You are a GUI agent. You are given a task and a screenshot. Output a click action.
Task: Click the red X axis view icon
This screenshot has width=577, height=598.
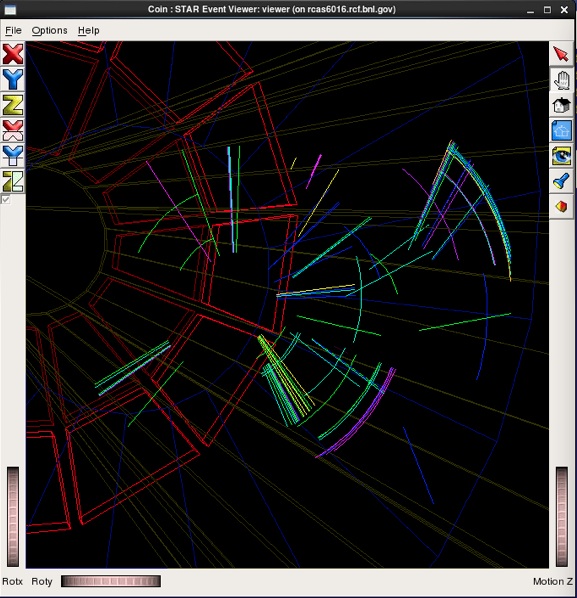13,54
